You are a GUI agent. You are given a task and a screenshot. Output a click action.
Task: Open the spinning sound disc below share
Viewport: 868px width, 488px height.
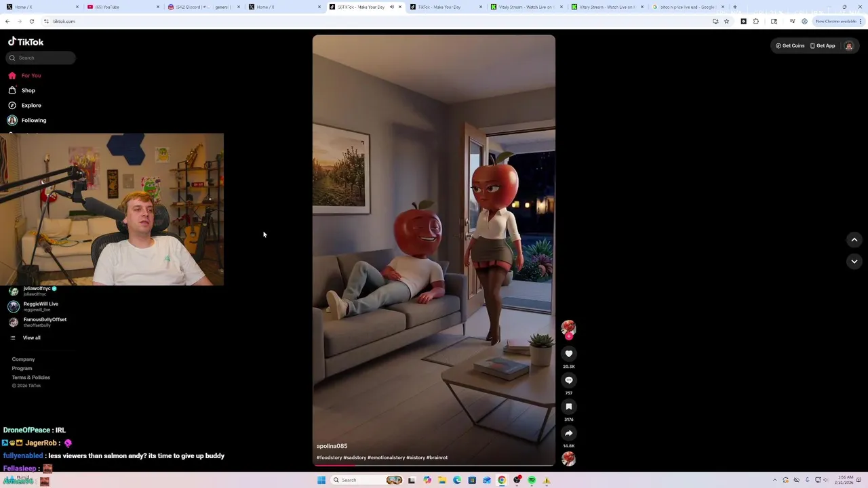click(x=568, y=459)
